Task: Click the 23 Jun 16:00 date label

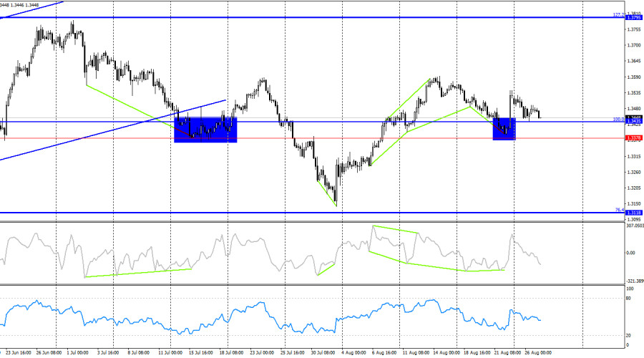Action: point(19,353)
